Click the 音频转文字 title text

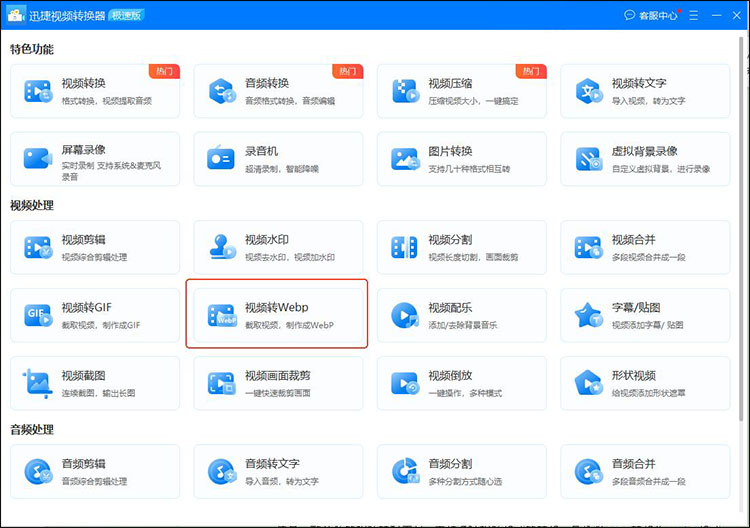click(272, 464)
